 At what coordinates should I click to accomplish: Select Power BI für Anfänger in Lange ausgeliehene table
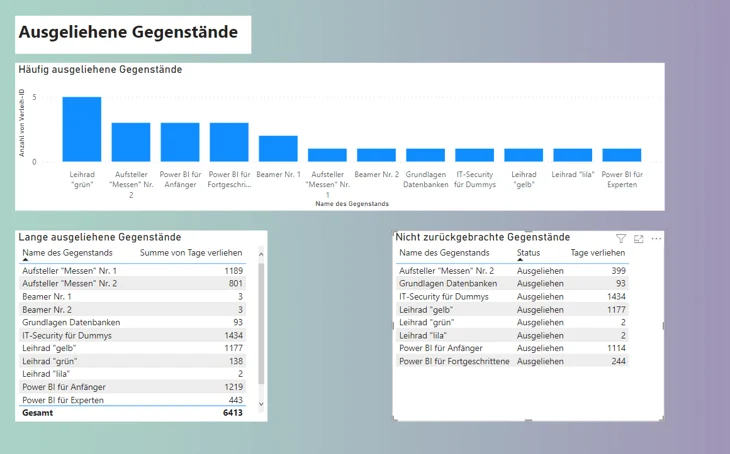tap(64, 386)
